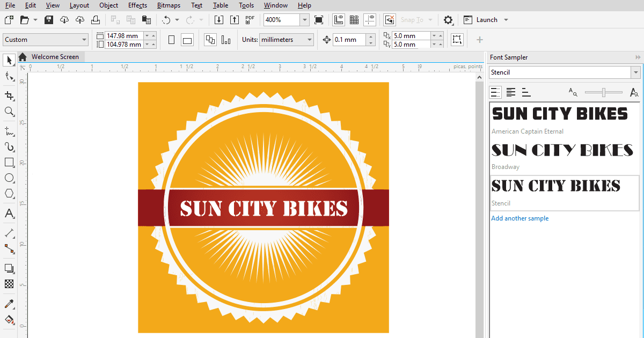Click the Add another sample link

(x=519, y=218)
